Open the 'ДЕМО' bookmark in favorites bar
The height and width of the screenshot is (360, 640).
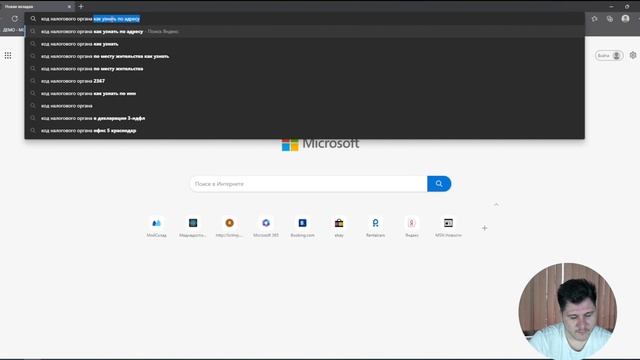pos(12,30)
